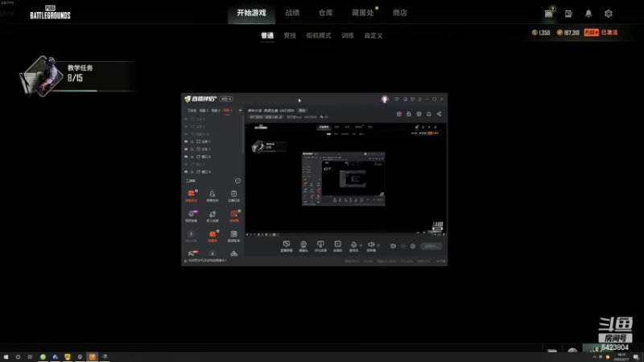Select the 街机模式 game mode
This screenshot has height=362, width=644.
coord(318,35)
